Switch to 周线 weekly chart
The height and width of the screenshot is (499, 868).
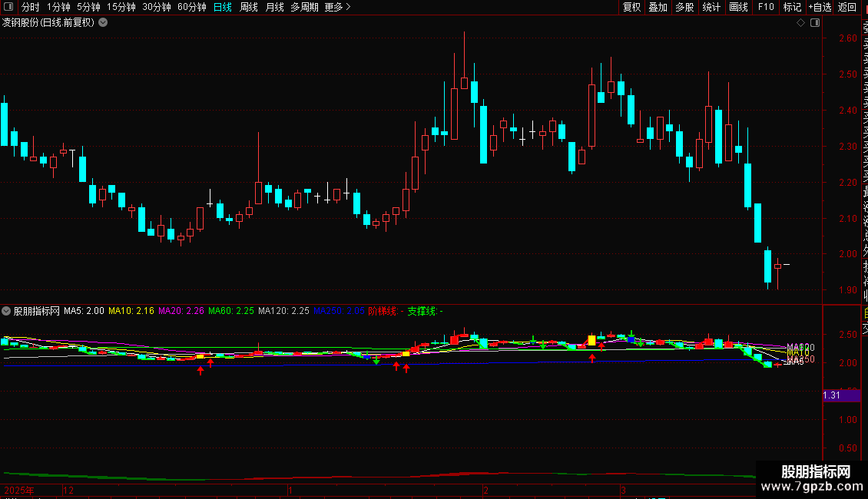[249, 7]
